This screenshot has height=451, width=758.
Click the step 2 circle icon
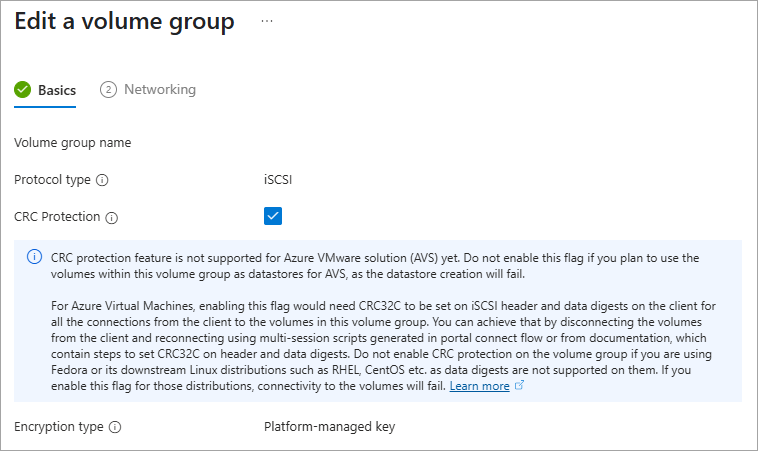tap(108, 90)
